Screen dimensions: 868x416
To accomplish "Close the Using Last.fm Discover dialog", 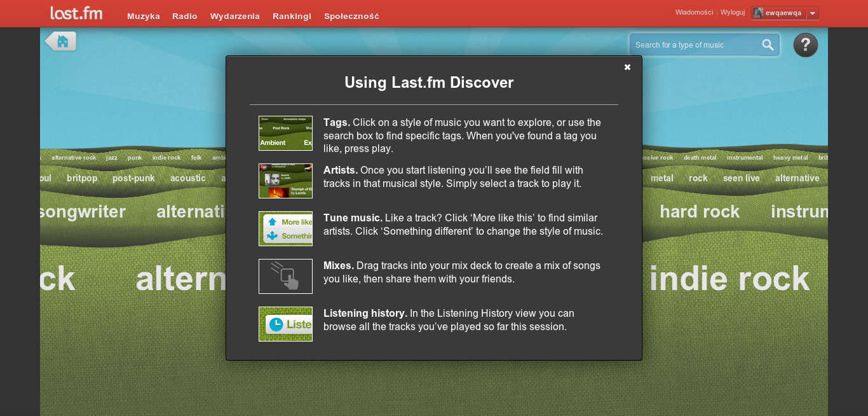I will tap(627, 67).
